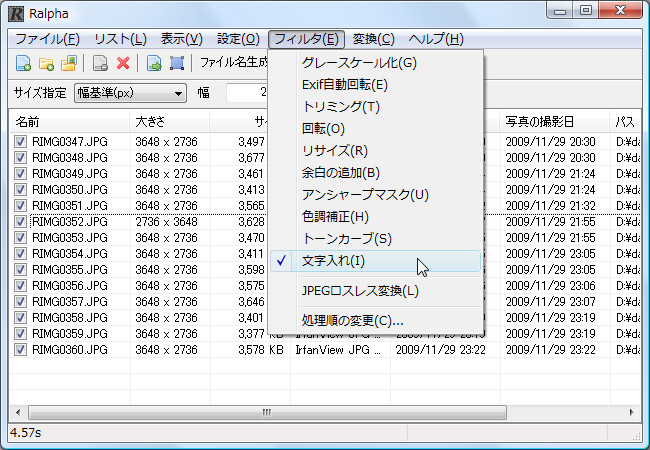Click the blue square trimming icon
The height and width of the screenshot is (450, 650).
point(177,63)
